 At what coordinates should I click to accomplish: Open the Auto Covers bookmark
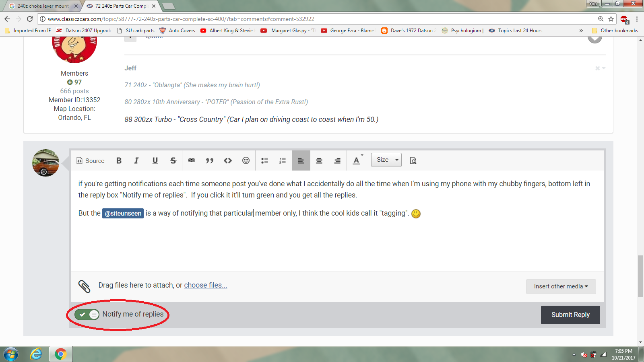tap(178, 31)
